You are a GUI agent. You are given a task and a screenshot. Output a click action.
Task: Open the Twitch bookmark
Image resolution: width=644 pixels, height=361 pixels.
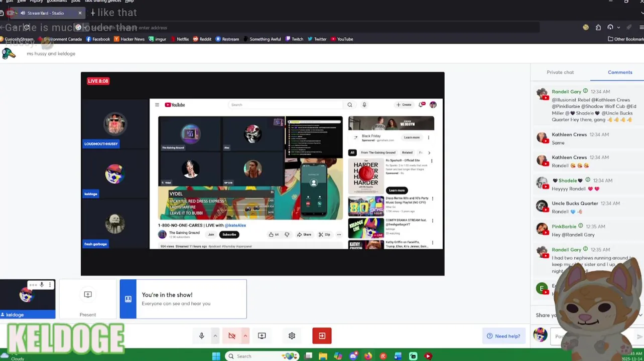pos(295,39)
